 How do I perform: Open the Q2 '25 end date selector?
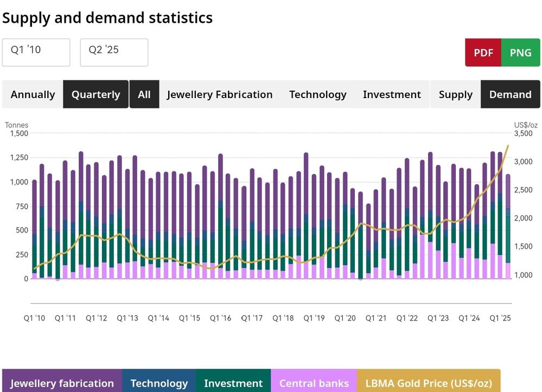tap(114, 52)
